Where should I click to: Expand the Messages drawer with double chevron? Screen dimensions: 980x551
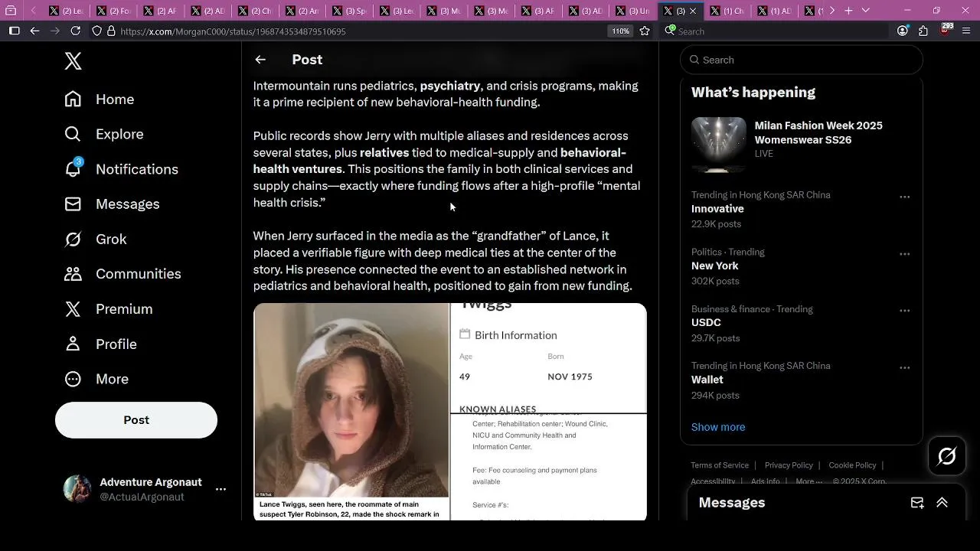[x=942, y=503]
